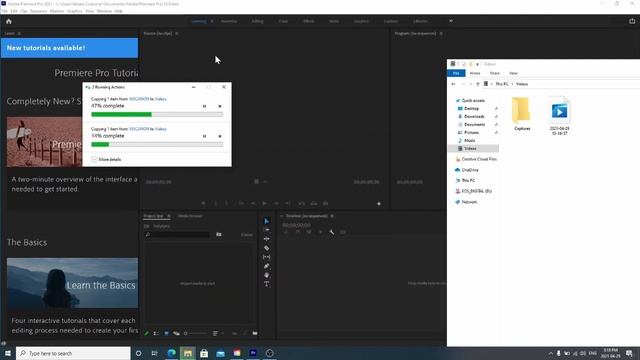Switch Project panel to freeform view
Image resolution: width=640 pixels, height=360 pixels.
point(176,333)
